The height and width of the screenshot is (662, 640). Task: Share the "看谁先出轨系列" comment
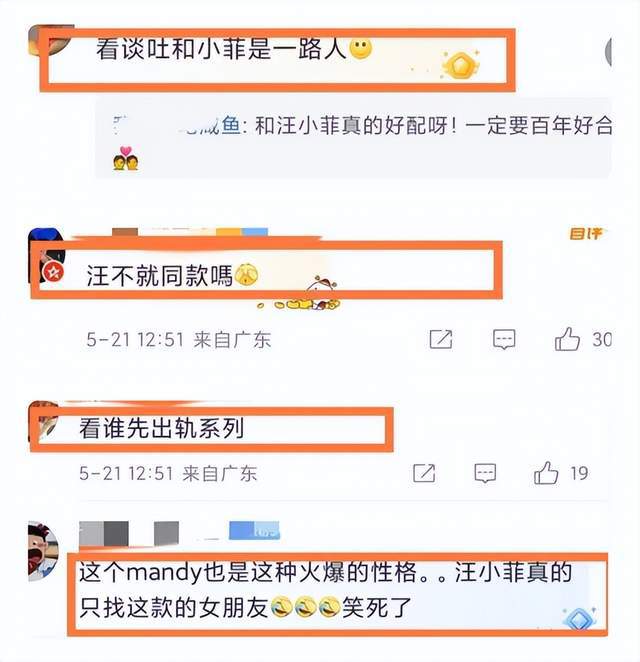coord(424,473)
